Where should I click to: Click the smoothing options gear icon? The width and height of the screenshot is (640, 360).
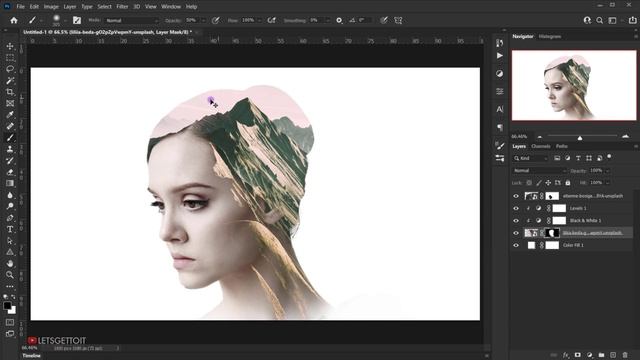pyautogui.click(x=339, y=20)
